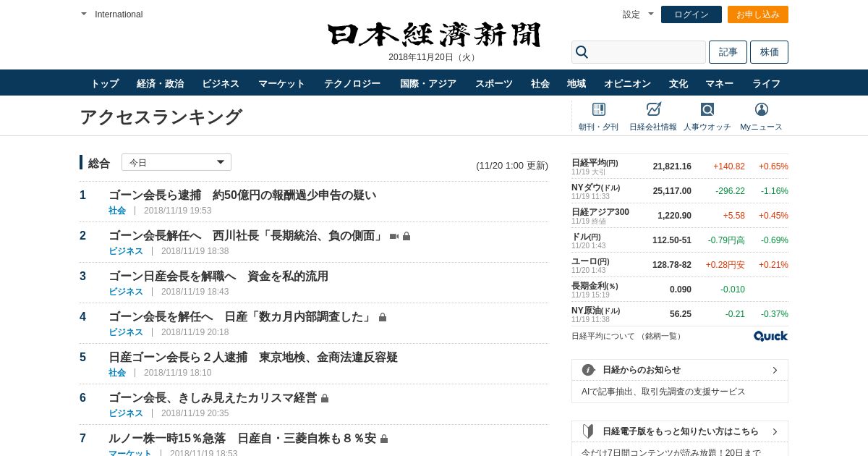Click lock icon on 西川社長 headline
Image resolution: width=868 pixels, height=456 pixels.
tap(407, 236)
